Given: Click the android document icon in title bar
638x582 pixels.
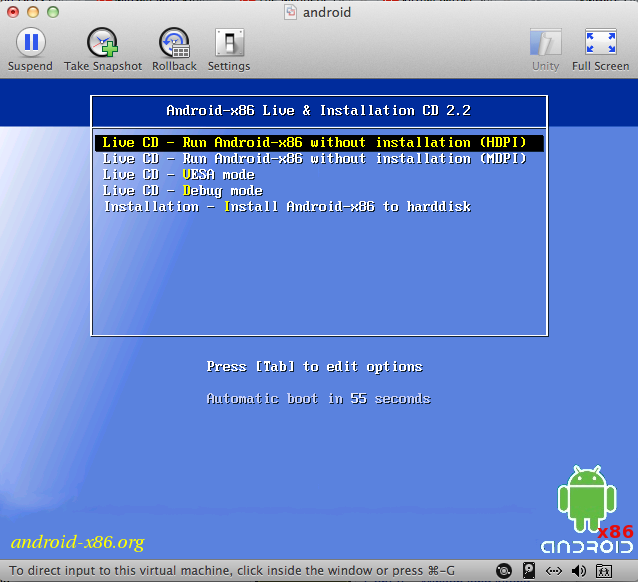Looking at the screenshot, I should pos(290,12).
